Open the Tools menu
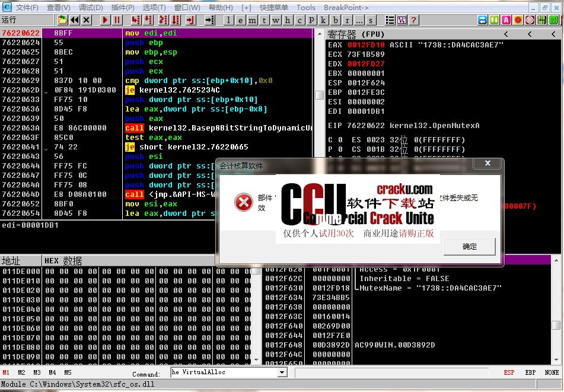 click(306, 8)
